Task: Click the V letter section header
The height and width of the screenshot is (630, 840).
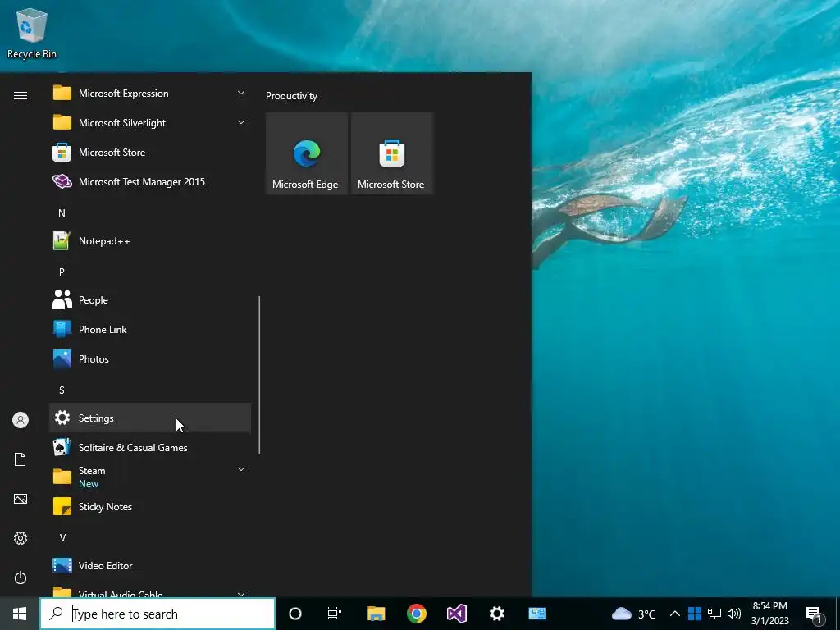Action: click(62, 537)
